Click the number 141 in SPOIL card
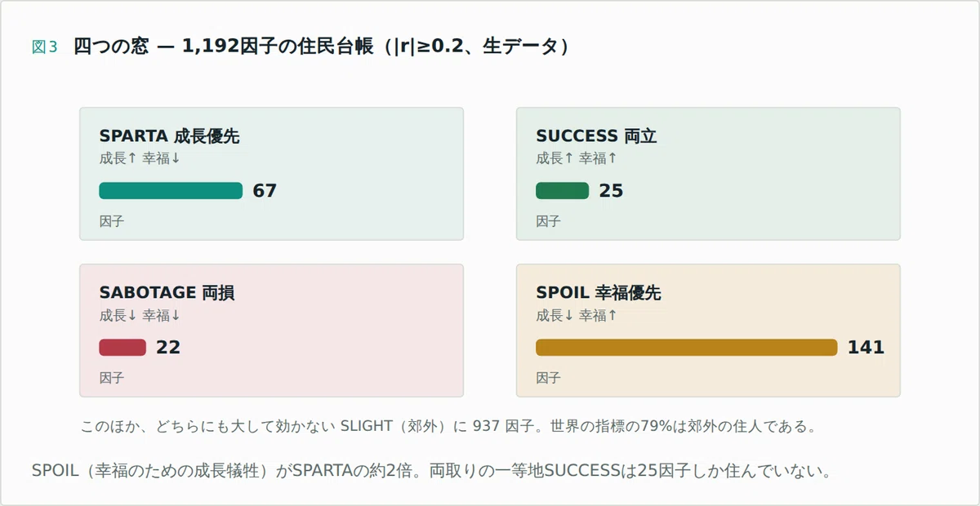 (x=866, y=348)
